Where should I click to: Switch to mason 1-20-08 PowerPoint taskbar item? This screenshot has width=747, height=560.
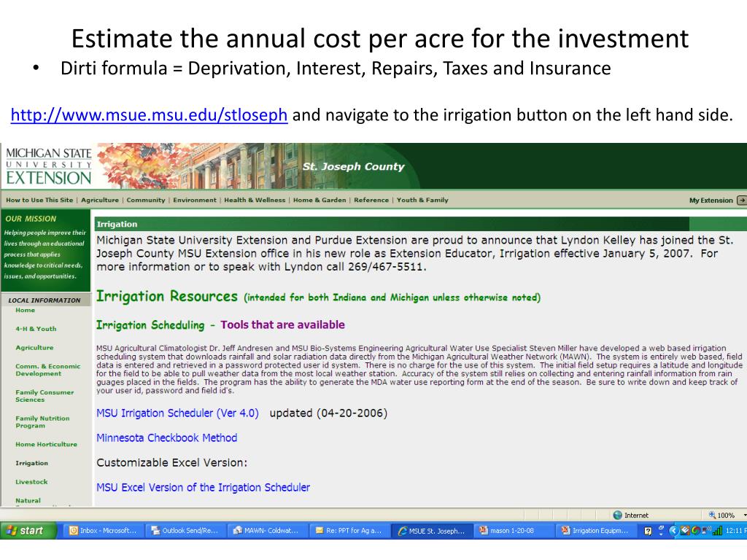(x=514, y=531)
